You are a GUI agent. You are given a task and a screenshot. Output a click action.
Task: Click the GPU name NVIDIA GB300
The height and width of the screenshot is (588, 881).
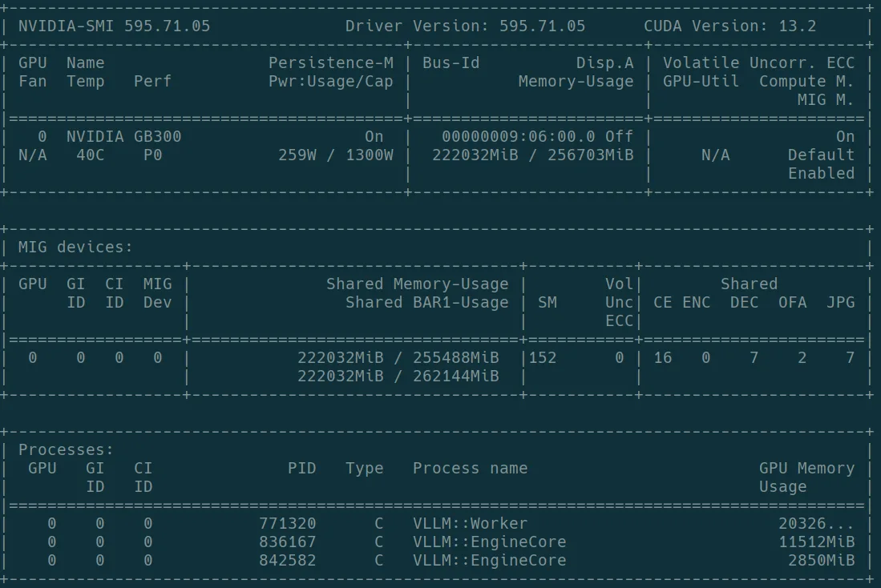[x=123, y=136]
